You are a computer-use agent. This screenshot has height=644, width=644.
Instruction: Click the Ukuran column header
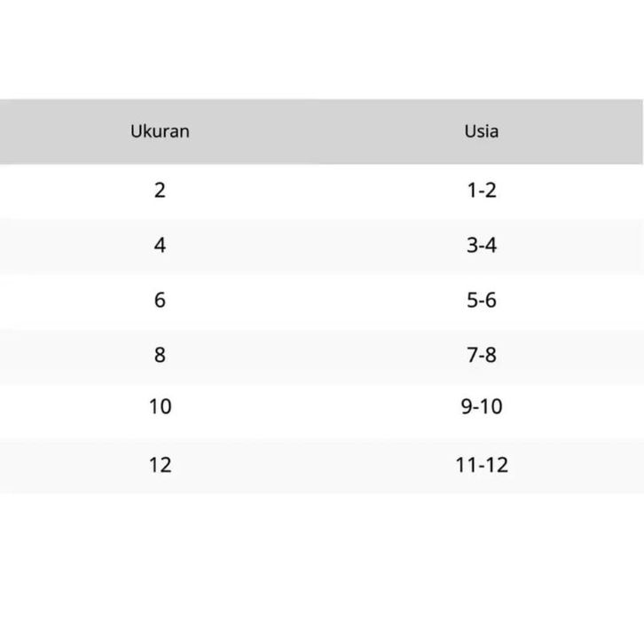click(160, 131)
